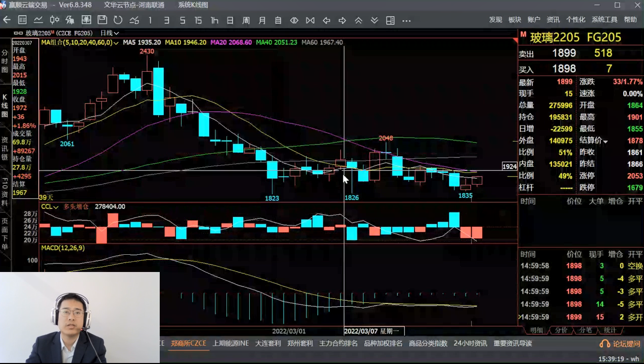This screenshot has height=364, width=644.
Task: Click the back arrow in toolbar
Action: pyautogui.click(x=7, y=20)
